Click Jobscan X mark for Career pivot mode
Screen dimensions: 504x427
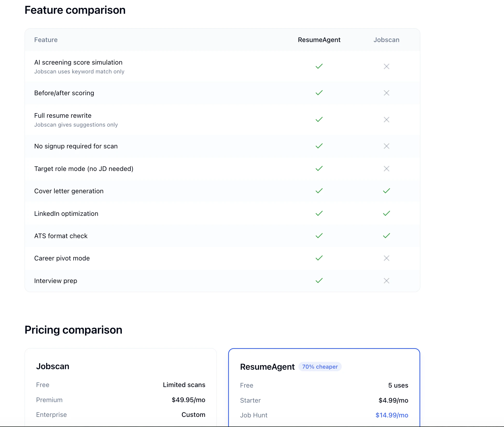(386, 258)
